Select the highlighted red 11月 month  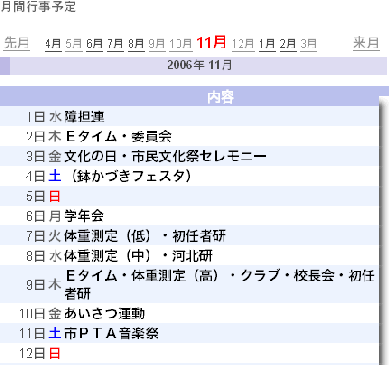pos(211,43)
